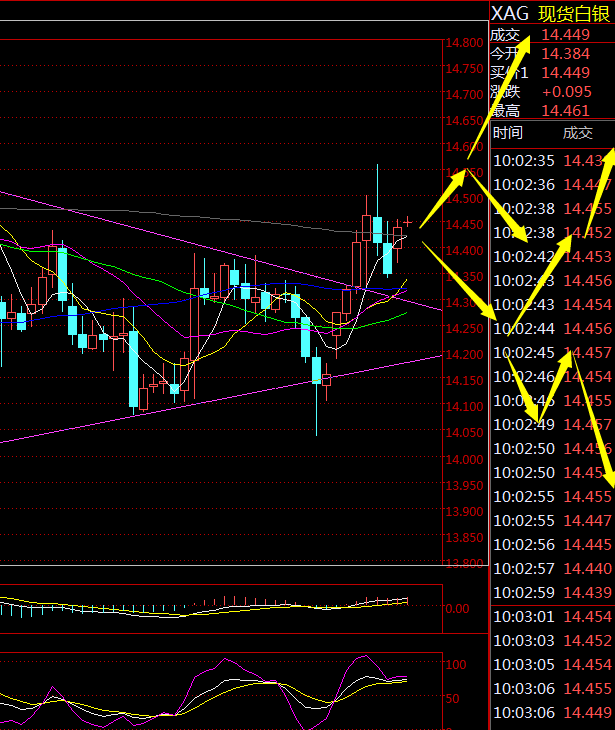This screenshot has height=730, width=615.
Task: Click the 14.450 label on the price axis
Action: coord(464,225)
